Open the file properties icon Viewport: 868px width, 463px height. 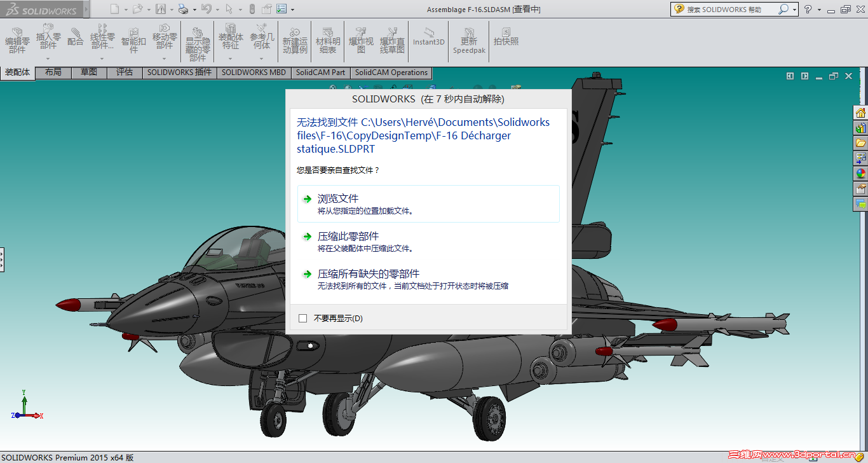coord(267,10)
